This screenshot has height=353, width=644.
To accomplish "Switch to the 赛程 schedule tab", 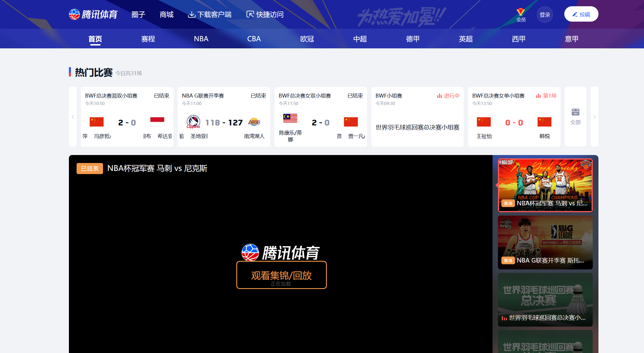I will (148, 39).
